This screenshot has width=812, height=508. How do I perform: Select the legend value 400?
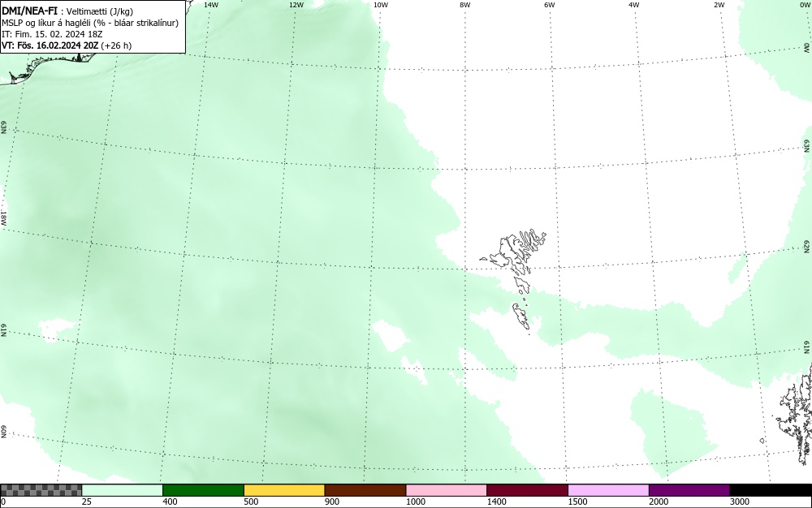click(x=170, y=502)
